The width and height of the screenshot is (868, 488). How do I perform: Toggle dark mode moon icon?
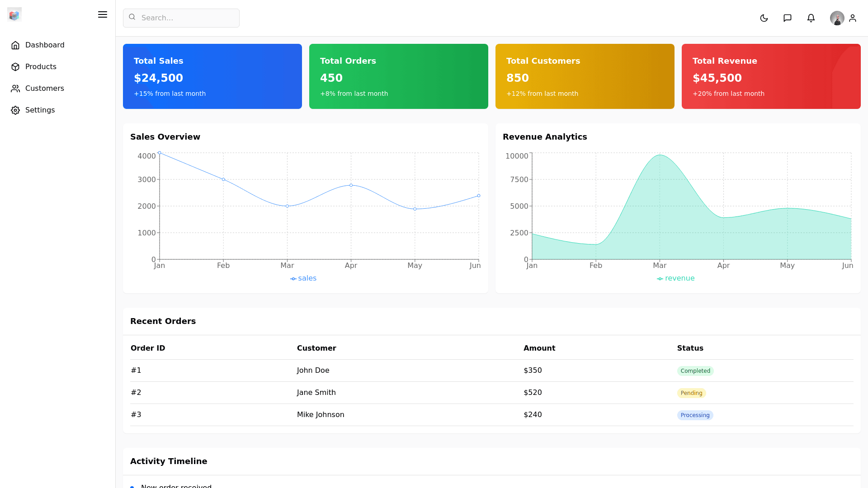pyautogui.click(x=764, y=18)
